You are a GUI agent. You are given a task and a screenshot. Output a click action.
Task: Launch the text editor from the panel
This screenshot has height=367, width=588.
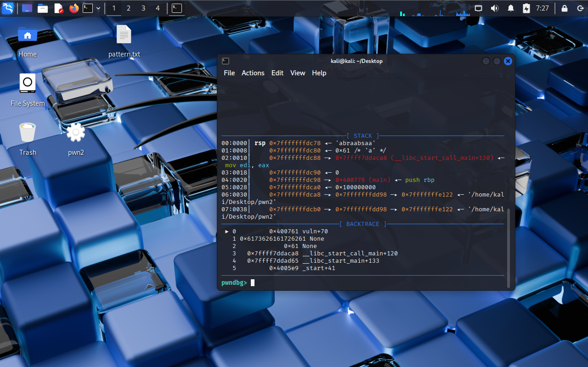tap(58, 8)
